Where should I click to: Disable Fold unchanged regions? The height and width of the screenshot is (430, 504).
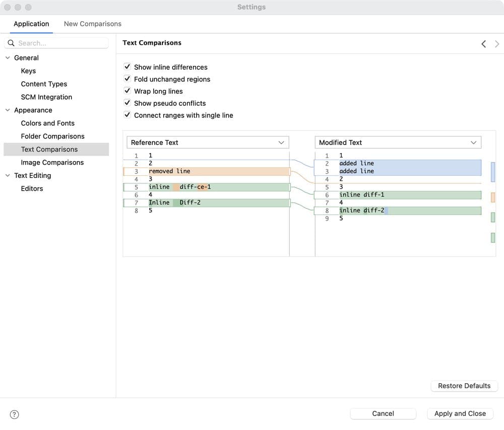[x=128, y=79]
